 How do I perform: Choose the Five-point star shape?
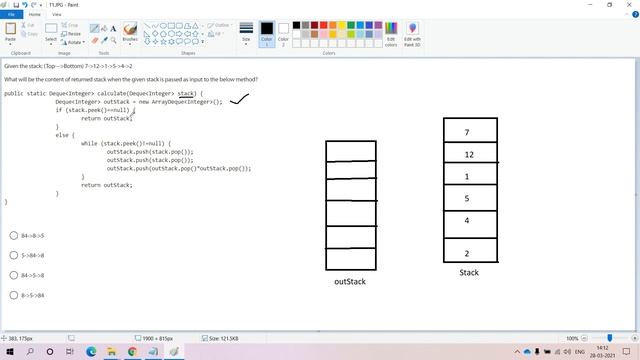[163, 42]
